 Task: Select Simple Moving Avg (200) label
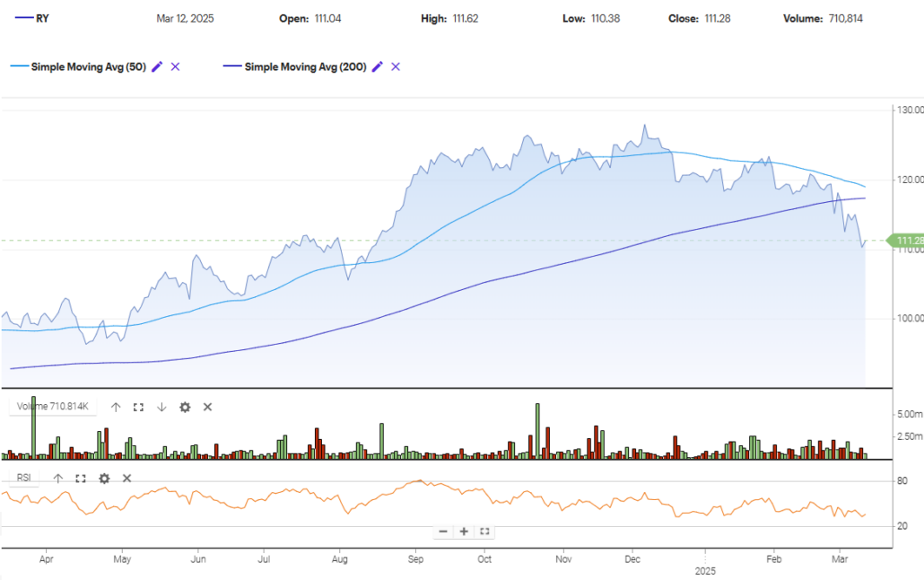(x=305, y=66)
